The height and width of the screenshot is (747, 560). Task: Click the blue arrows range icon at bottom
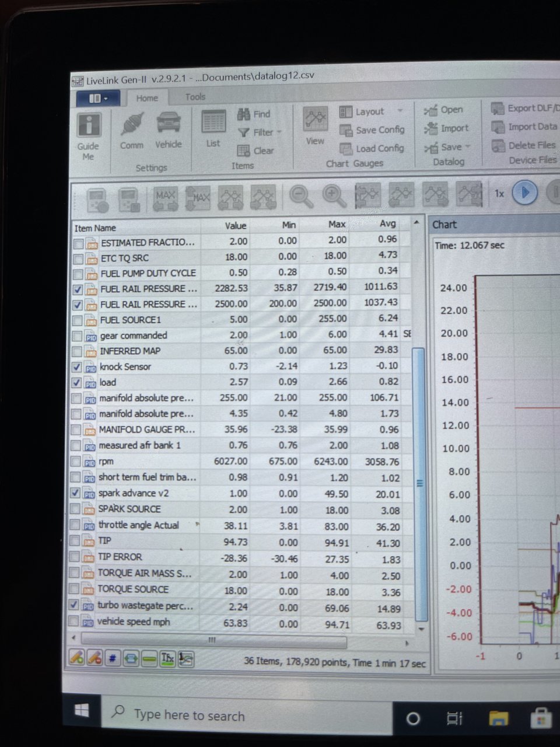pos(131,659)
